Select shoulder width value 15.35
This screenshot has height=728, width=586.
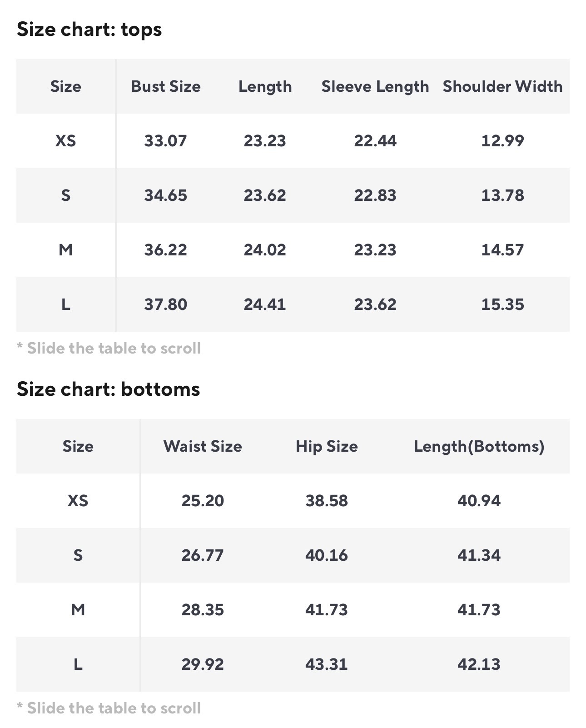tap(502, 304)
